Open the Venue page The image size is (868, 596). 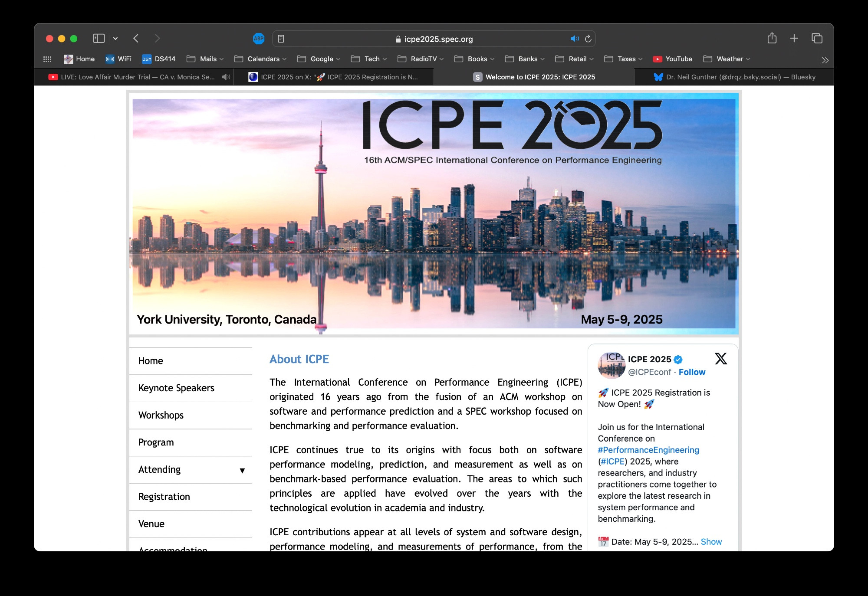click(x=191, y=524)
